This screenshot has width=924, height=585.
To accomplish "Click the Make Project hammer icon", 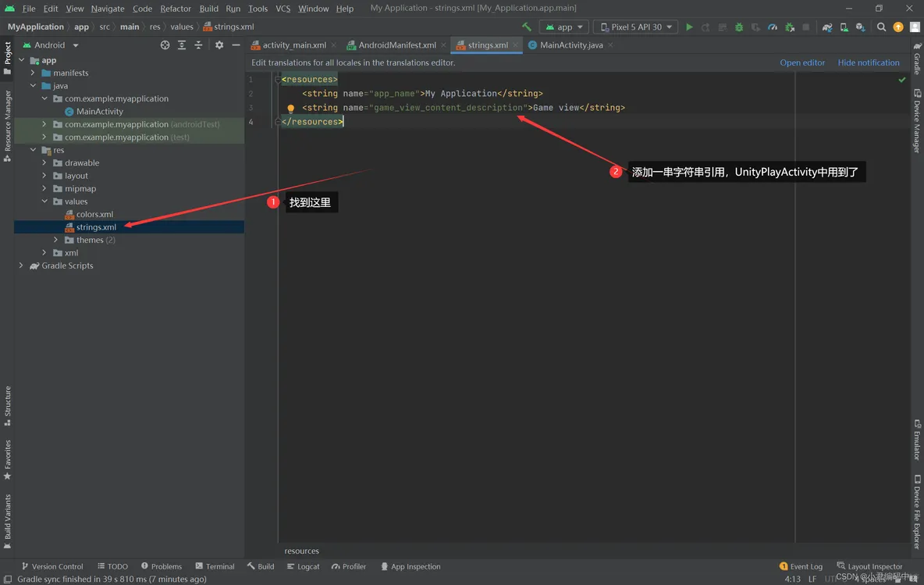I will click(x=526, y=27).
